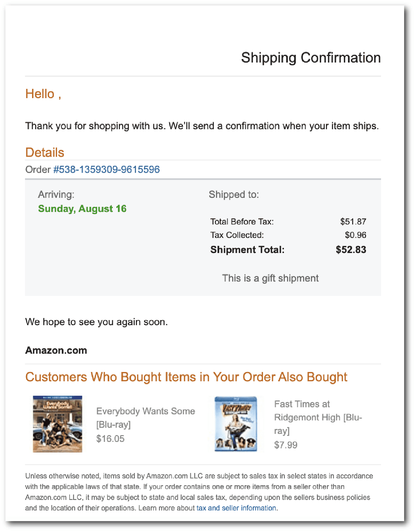The height and width of the screenshot is (532, 415).
Task: Click the Shipping Confirmation heading
Action: click(x=311, y=58)
